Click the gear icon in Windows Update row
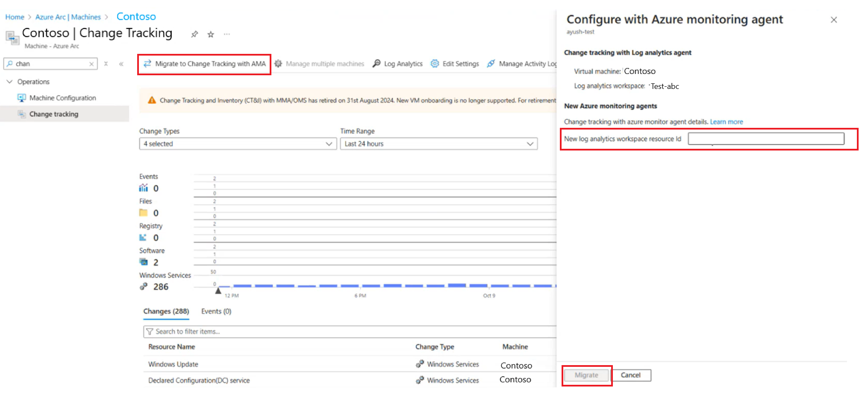Viewport: 868px width, 416px height. click(420, 364)
